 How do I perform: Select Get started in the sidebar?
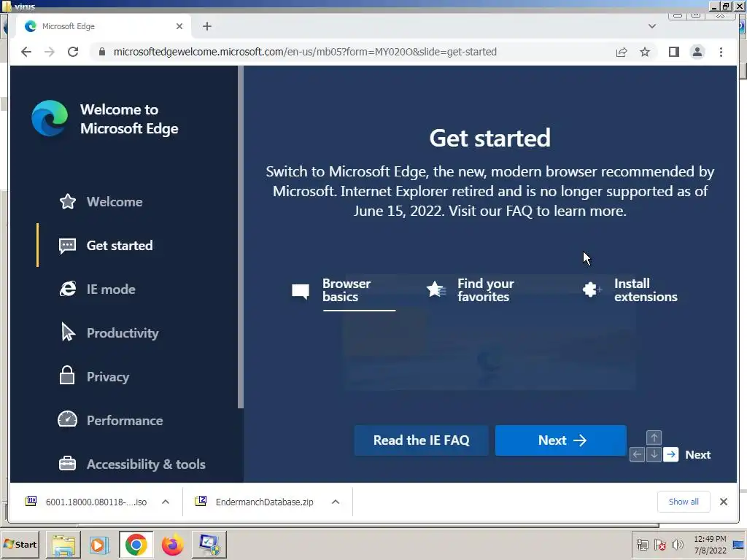click(106, 245)
